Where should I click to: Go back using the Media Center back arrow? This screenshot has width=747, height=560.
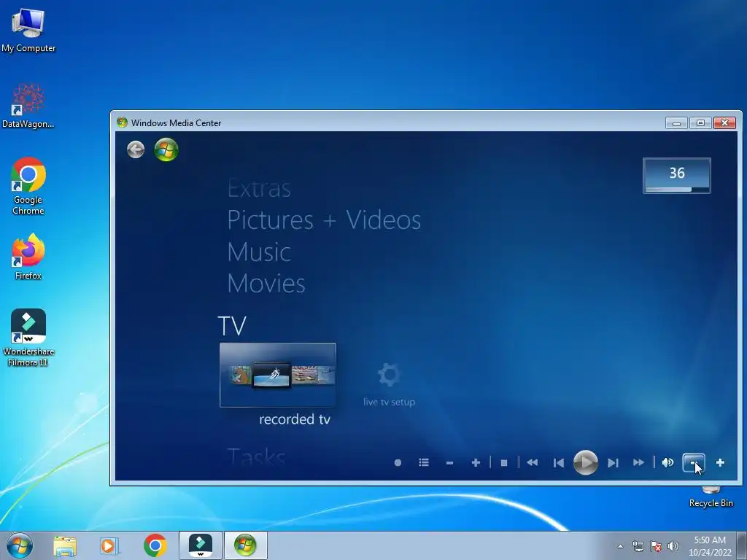click(x=136, y=149)
